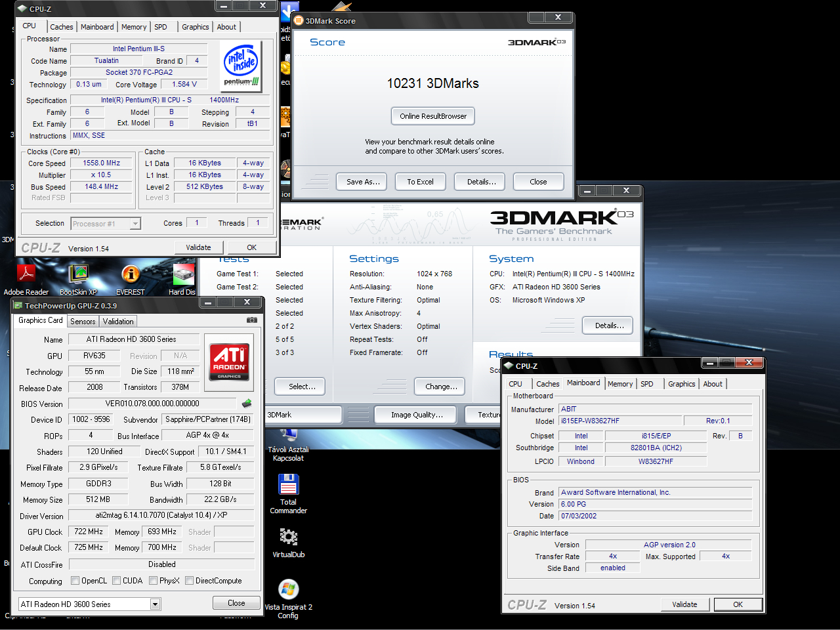Open Memory tab in lower CPU-Z window
Image resolution: width=840 pixels, height=630 pixels.
point(620,384)
